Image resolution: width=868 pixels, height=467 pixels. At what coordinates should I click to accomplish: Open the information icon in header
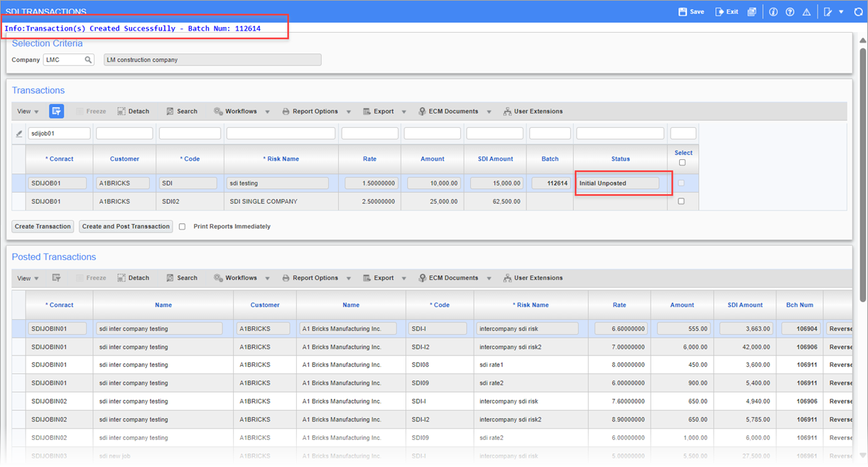point(774,12)
